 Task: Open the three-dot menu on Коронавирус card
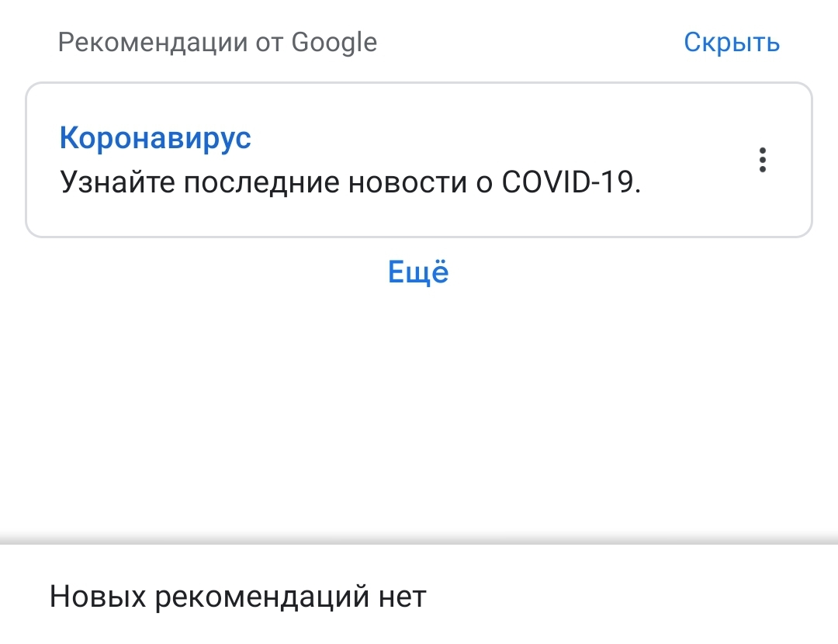coord(762,160)
